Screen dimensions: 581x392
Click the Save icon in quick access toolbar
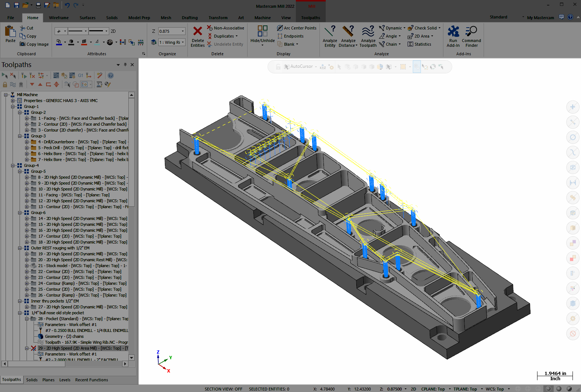click(16, 5)
